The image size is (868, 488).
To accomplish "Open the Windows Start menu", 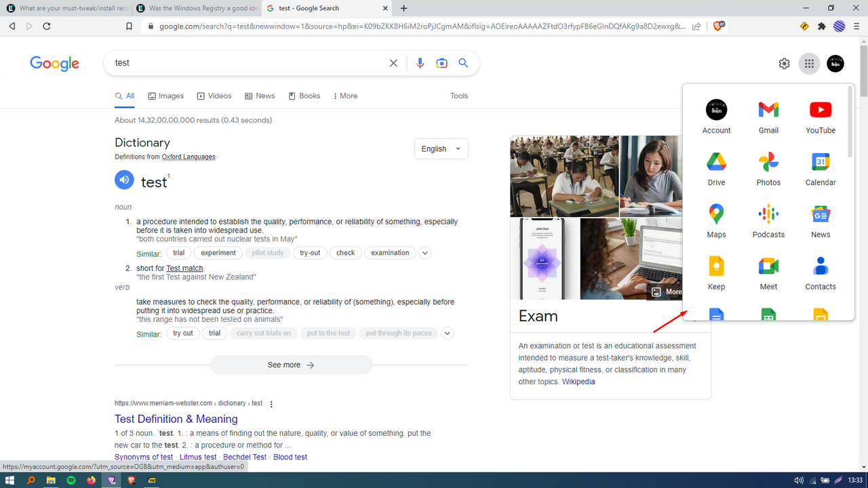I will [x=10, y=481].
